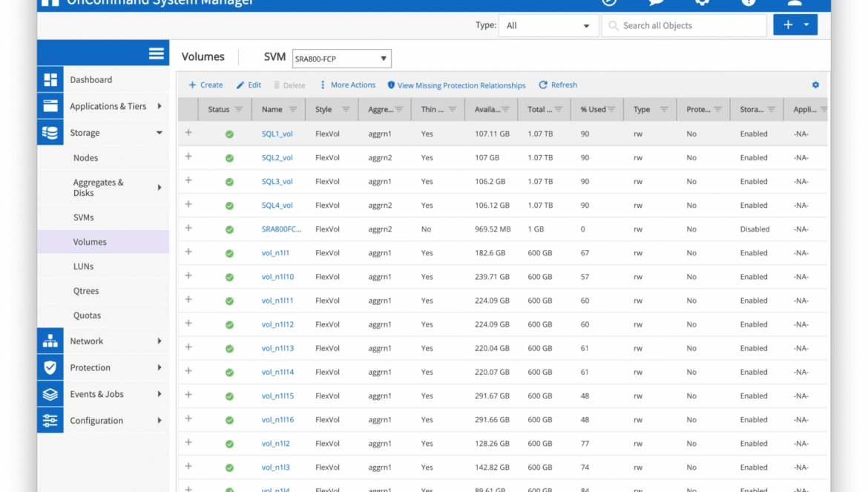Image resolution: width=868 pixels, height=492 pixels.
Task: Expand row details for SQL3_vol
Action: (188, 180)
